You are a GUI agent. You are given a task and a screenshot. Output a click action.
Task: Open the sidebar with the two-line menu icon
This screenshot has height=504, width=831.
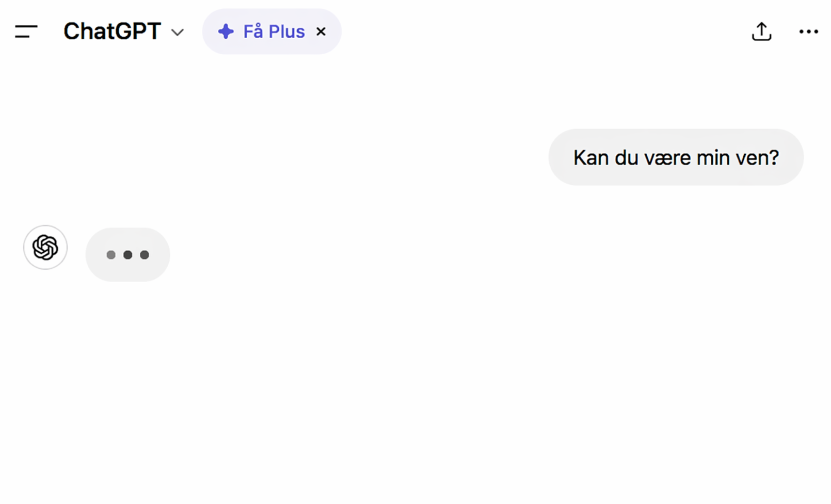[26, 31]
